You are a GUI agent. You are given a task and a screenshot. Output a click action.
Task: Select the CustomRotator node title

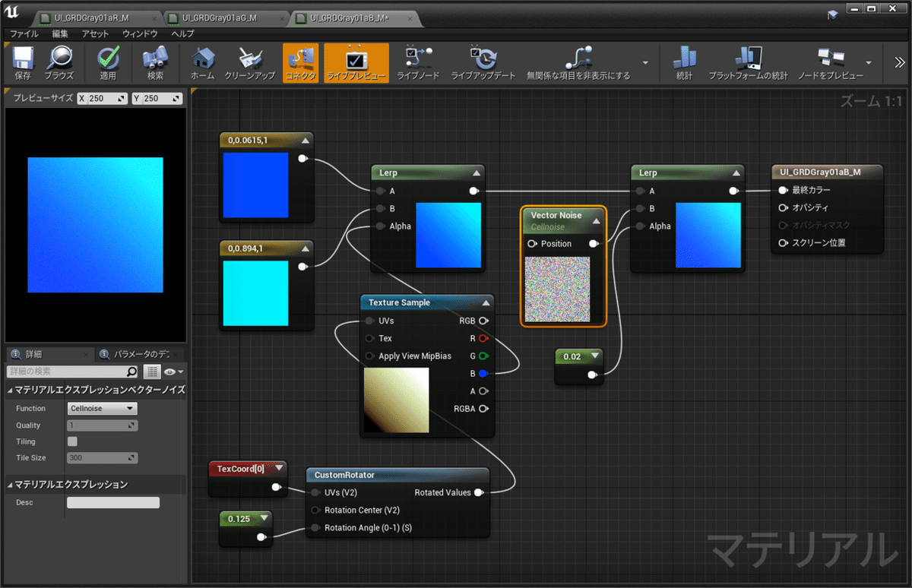click(344, 475)
